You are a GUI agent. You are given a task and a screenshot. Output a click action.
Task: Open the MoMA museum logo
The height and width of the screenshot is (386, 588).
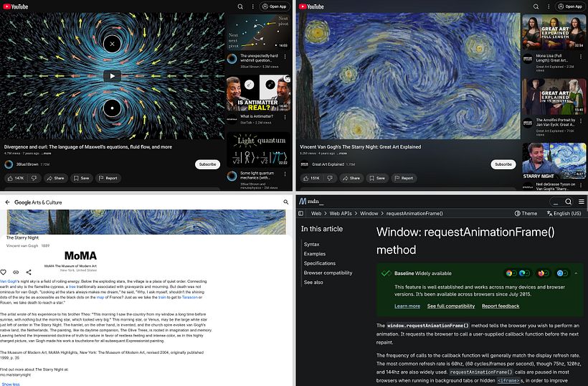point(80,256)
